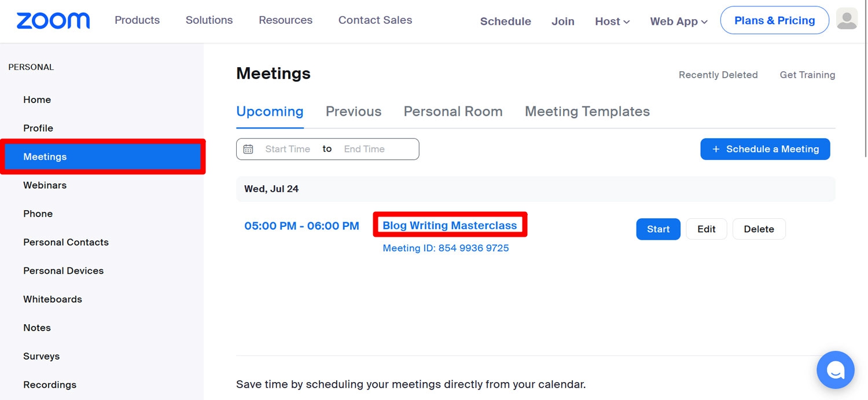Click the Start Time field
Screen dimensions: 868x400
coord(288,149)
